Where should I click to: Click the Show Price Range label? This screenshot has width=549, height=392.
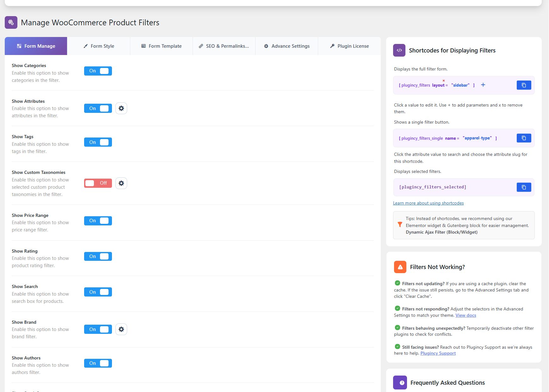click(x=30, y=215)
